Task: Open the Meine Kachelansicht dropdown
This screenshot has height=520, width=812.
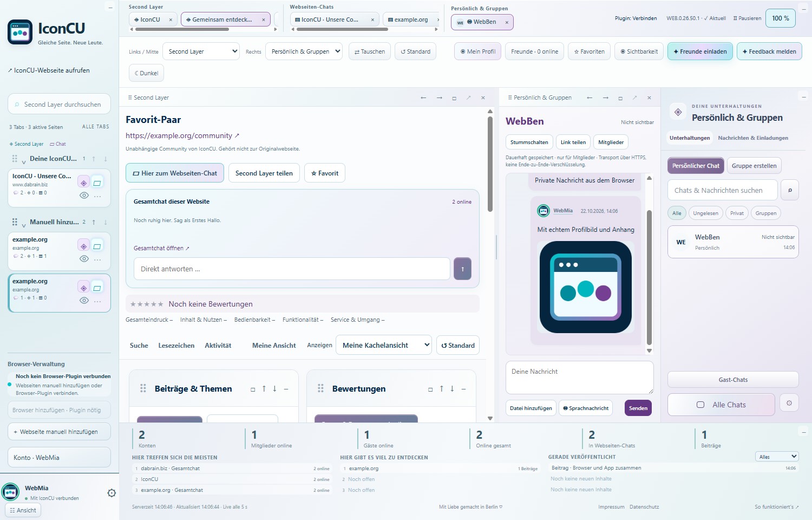Action: pyautogui.click(x=384, y=345)
